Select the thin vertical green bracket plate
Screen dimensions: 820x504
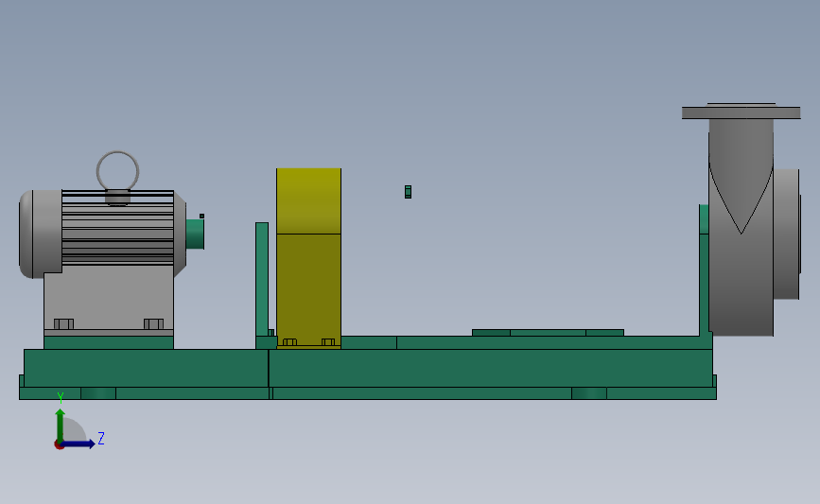click(x=261, y=280)
